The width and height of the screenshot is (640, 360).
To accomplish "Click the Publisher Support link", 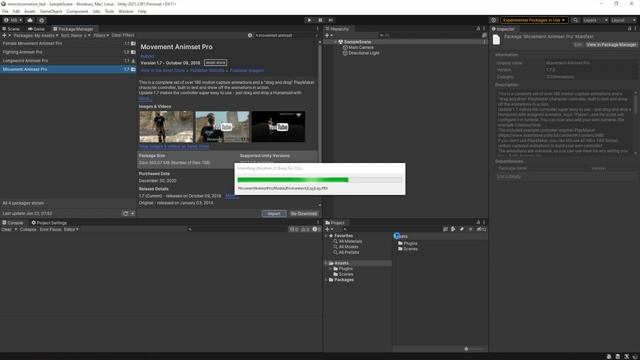I will click(247, 71).
